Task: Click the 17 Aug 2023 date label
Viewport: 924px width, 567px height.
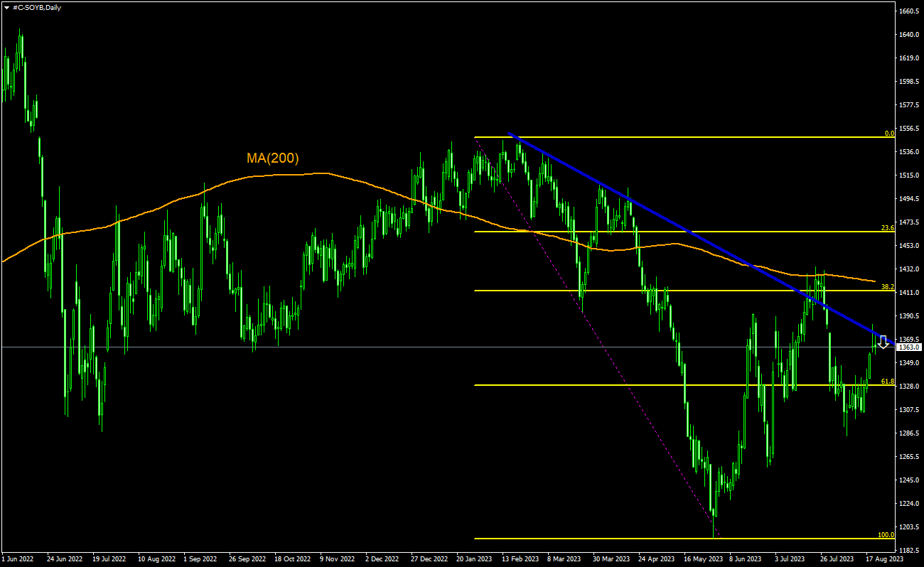Action: (x=885, y=559)
